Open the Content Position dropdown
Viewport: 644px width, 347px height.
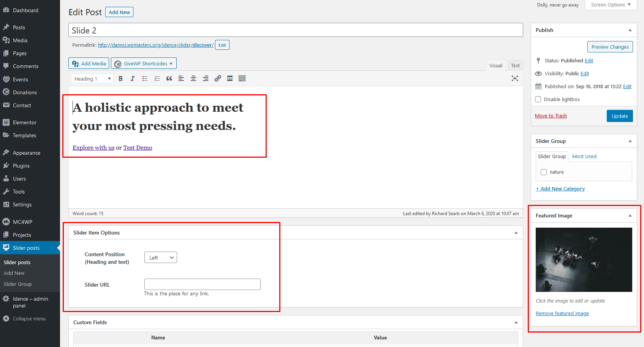click(161, 258)
